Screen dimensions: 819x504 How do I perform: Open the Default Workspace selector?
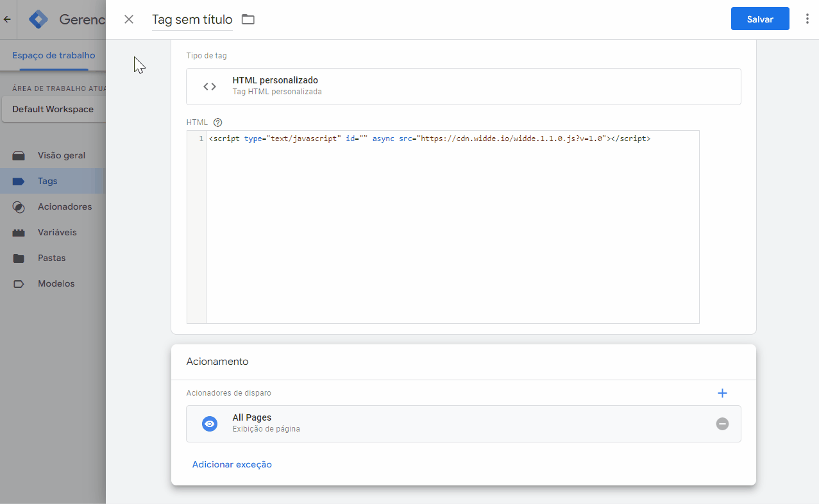53,109
